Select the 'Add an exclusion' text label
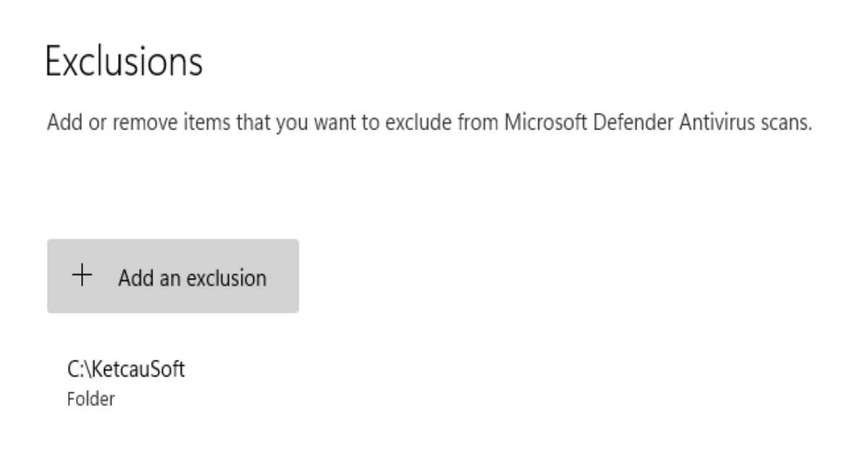868x456 pixels. tap(193, 277)
